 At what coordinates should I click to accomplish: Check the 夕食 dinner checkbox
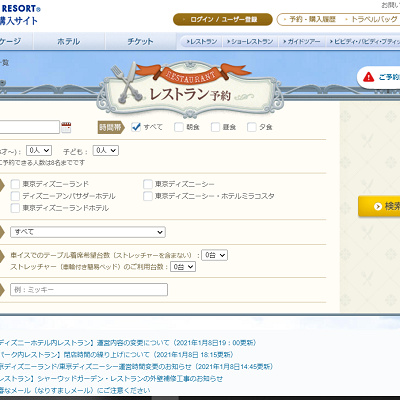click(x=252, y=127)
